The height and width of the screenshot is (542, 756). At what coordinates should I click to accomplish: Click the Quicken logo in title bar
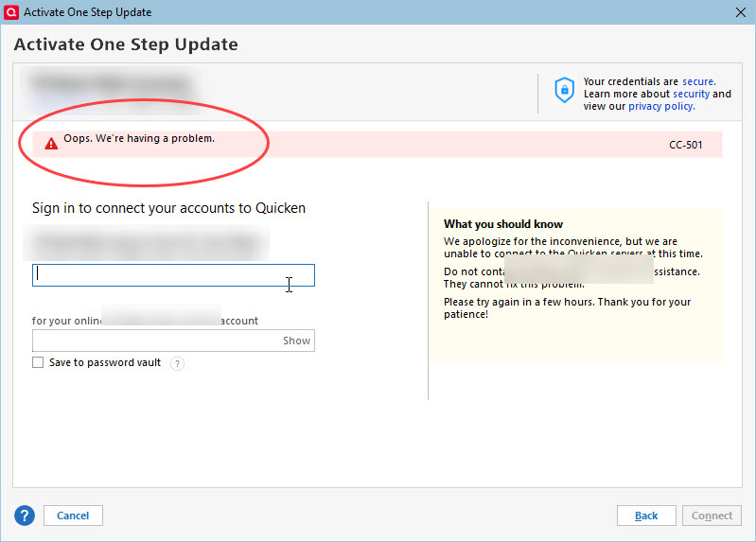[11, 12]
